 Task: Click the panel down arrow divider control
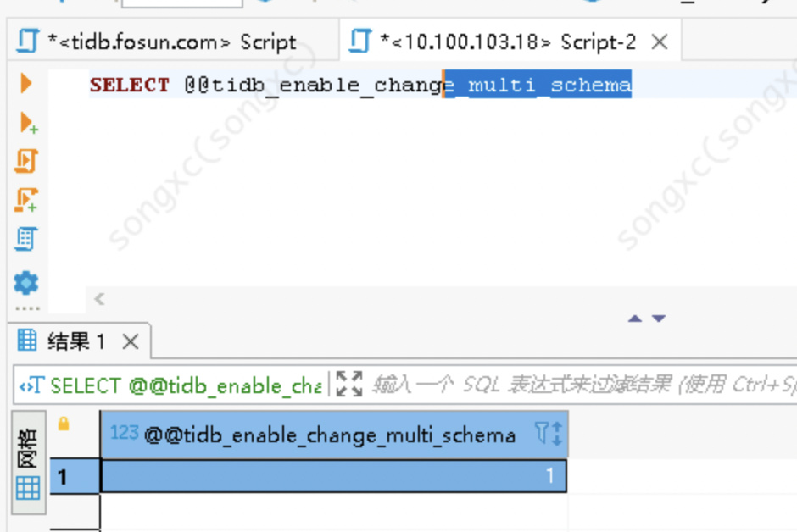click(x=659, y=319)
